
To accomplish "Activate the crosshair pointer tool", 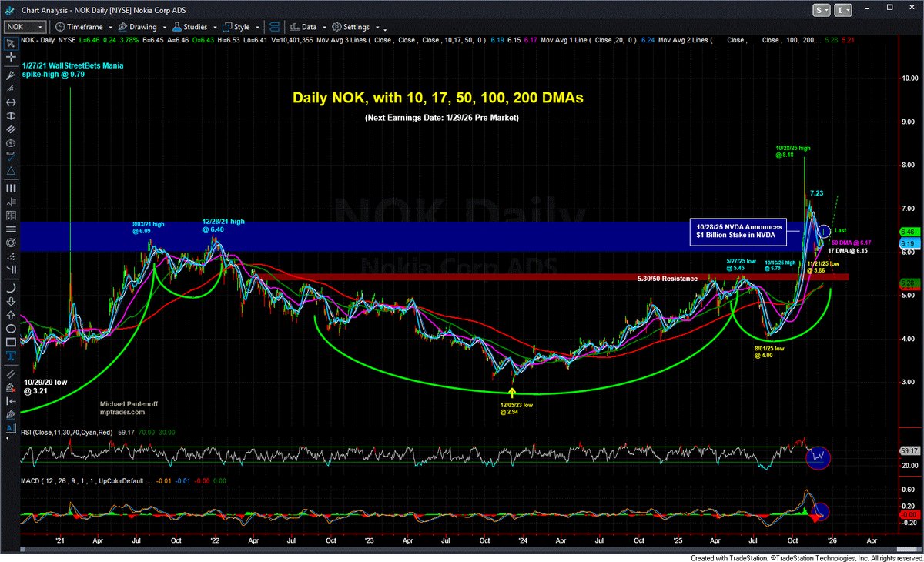I will pyautogui.click(x=10, y=59).
